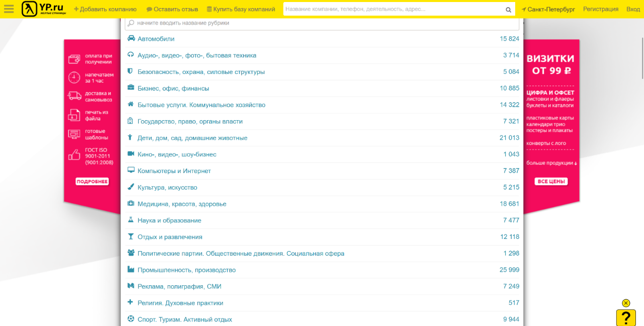Viewport: 644px width, 326px height.
Task: Open Политические партии. Общественные движения category
Action: [x=241, y=253]
